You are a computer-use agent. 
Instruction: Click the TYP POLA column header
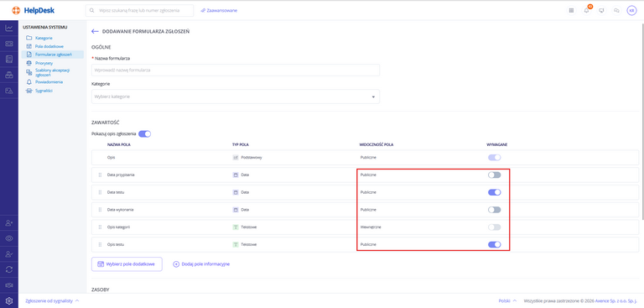pos(241,144)
